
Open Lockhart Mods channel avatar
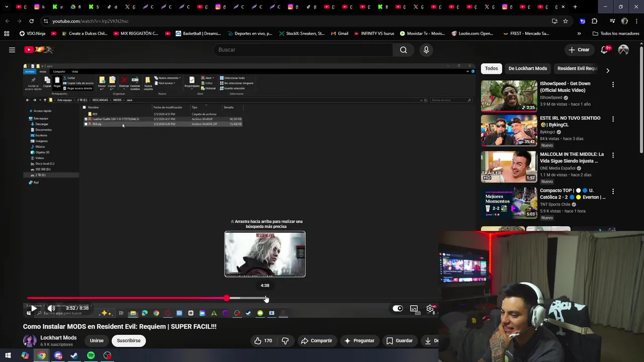coord(30,340)
